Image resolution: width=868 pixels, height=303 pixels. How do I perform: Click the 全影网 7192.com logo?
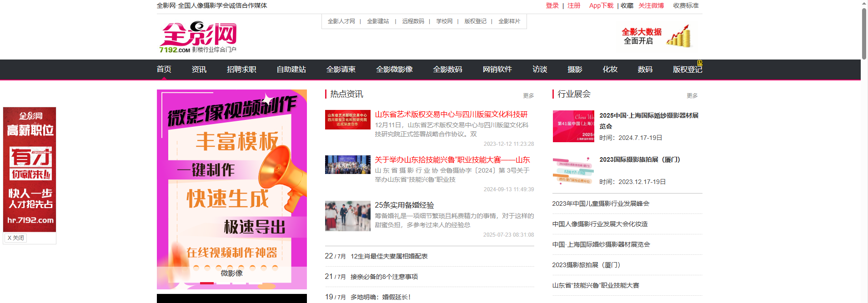[x=198, y=37]
